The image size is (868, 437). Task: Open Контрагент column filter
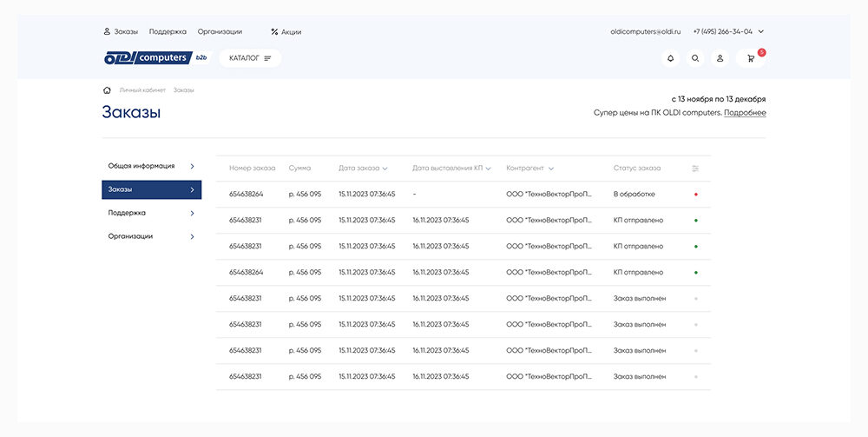529,169
